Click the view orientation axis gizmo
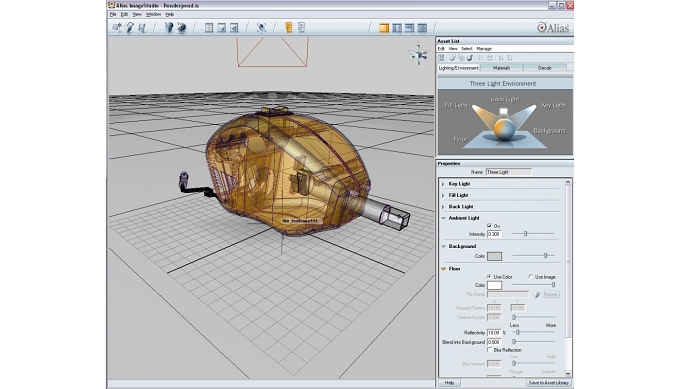The image size is (680, 389). click(x=418, y=55)
